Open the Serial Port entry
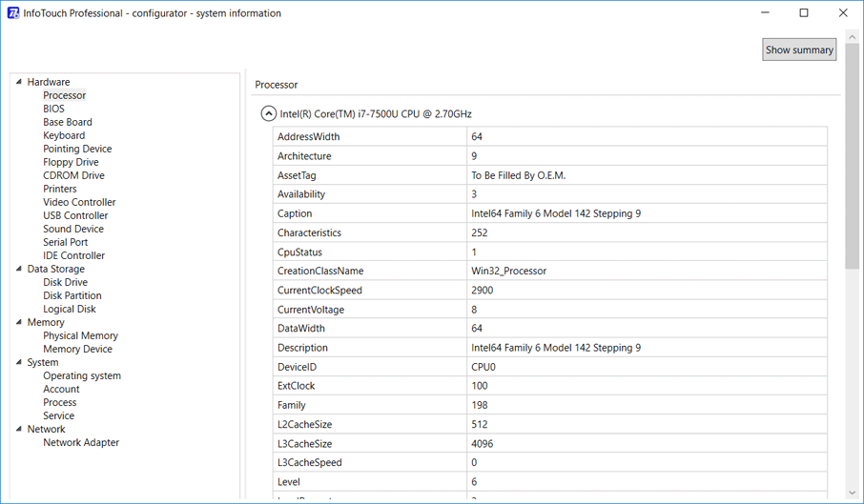Image resolution: width=864 pixels, height=504 pixels. [66, 242]
